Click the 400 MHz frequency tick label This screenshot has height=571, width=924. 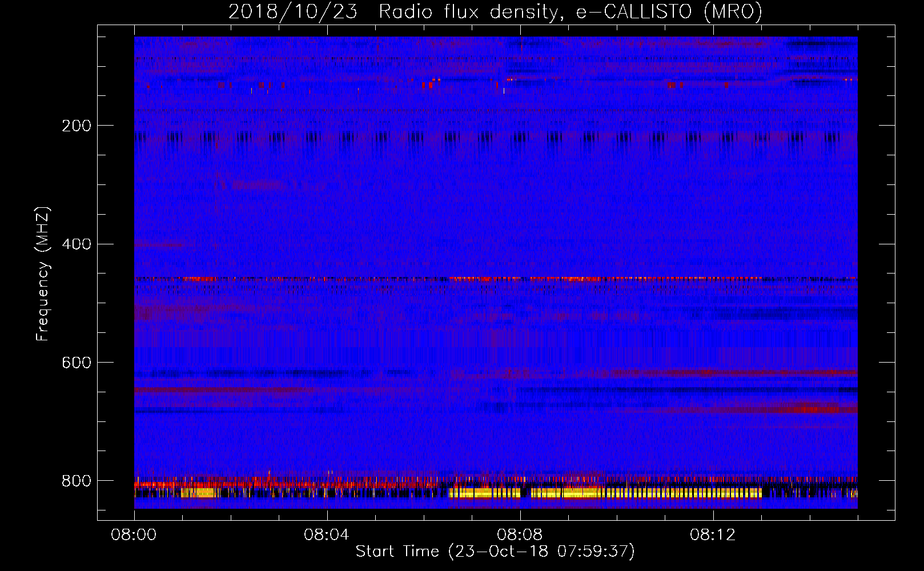point(77,244)
